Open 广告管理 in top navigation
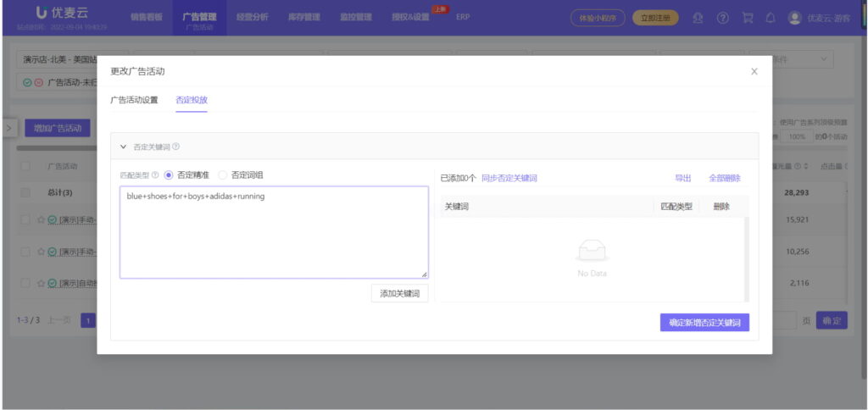This screenshot has height=410, width=868. pyautogui.click(x=199, y=18)
